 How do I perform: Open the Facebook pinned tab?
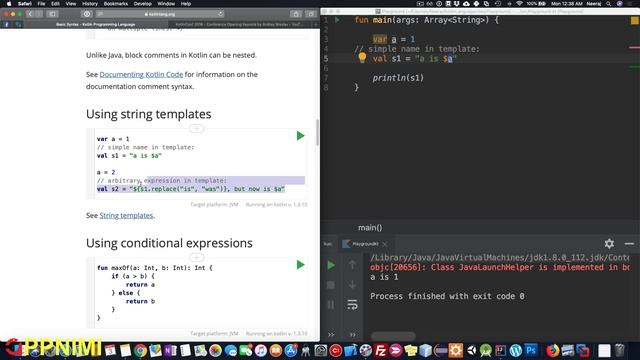click(6, 24)
